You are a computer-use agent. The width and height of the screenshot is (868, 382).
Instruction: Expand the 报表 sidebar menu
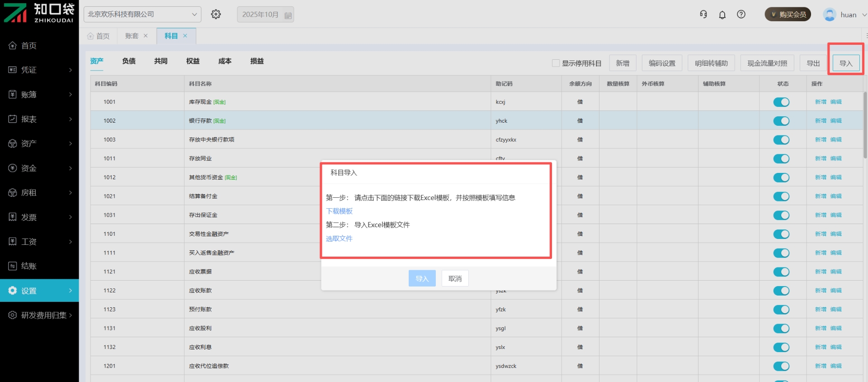click(40, 119)
